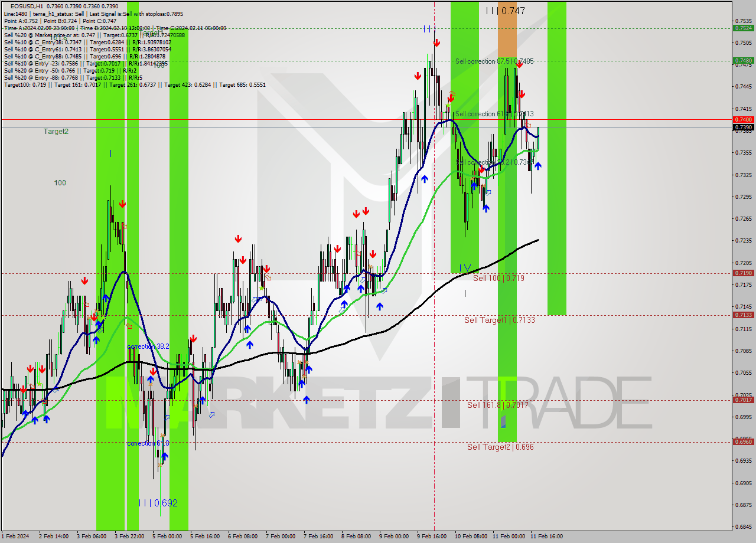Click the 0.6845 price scale value
The height and width of the screenshot is (543, 756).
pos(744,526)
